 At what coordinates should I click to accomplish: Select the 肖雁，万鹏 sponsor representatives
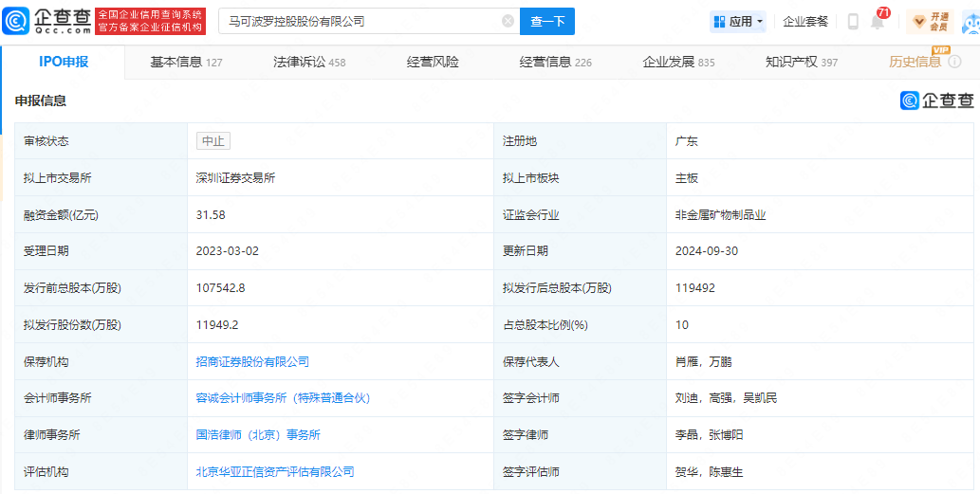703,361
